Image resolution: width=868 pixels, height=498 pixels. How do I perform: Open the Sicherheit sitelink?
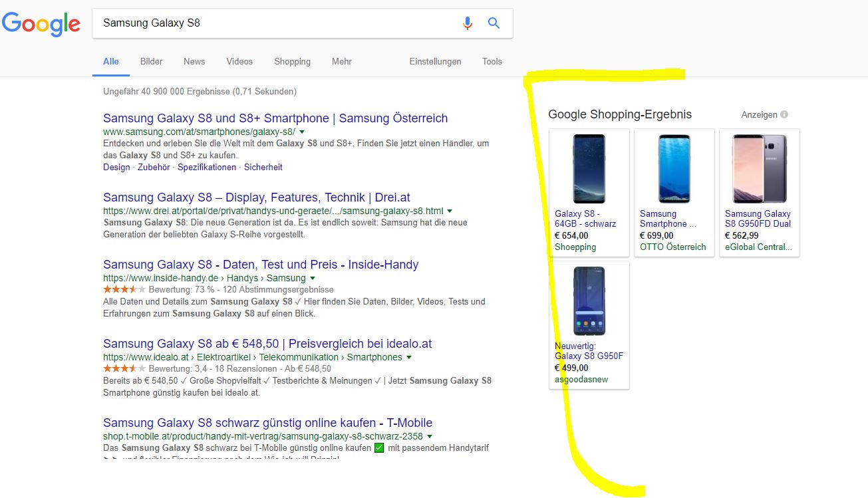click(263, 167)
